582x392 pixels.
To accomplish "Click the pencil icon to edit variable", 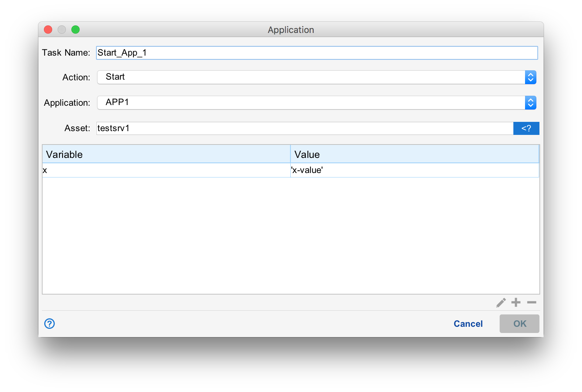I will click(501, 302).
